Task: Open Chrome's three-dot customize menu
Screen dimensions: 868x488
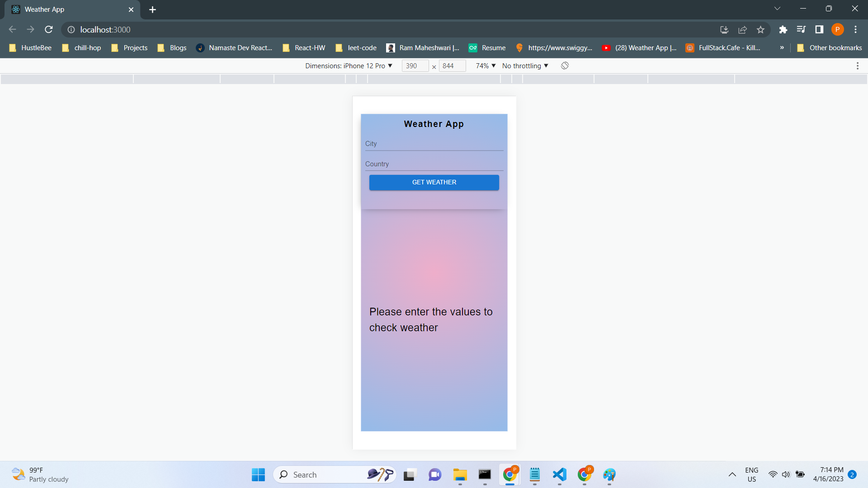Action: pos(855,29)
